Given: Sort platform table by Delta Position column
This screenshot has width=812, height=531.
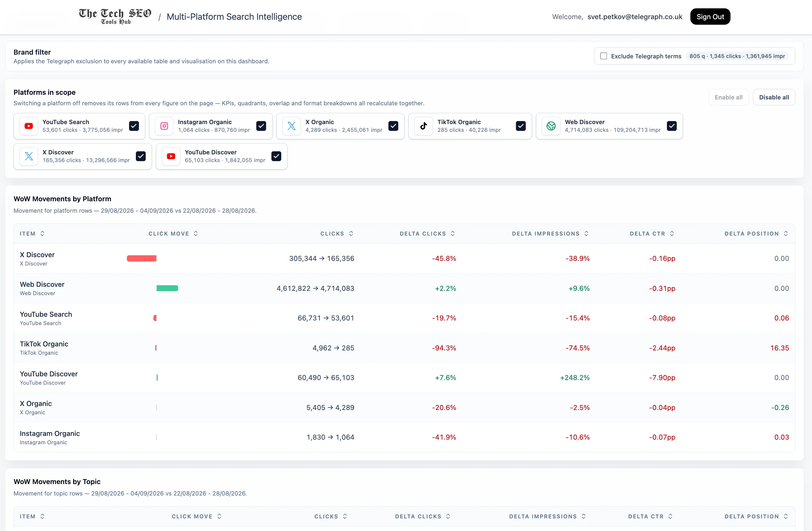Looking at the screenshot, I should [x=756, y=234].
